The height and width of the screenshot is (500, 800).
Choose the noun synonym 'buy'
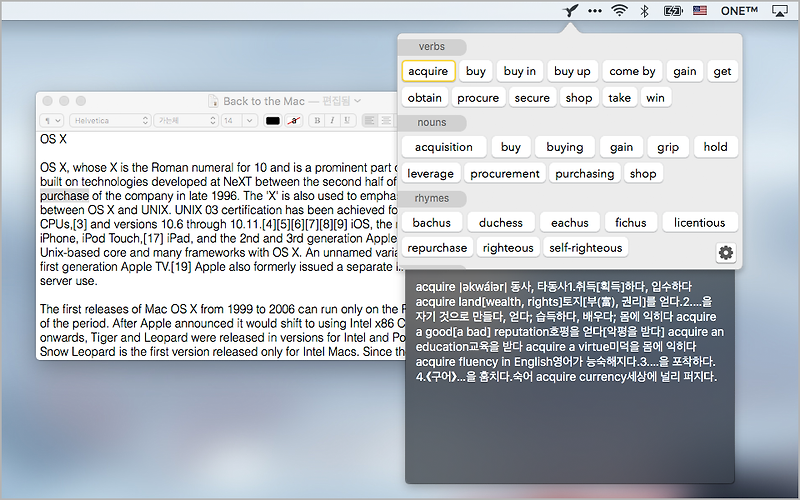(x=511, y=147)
